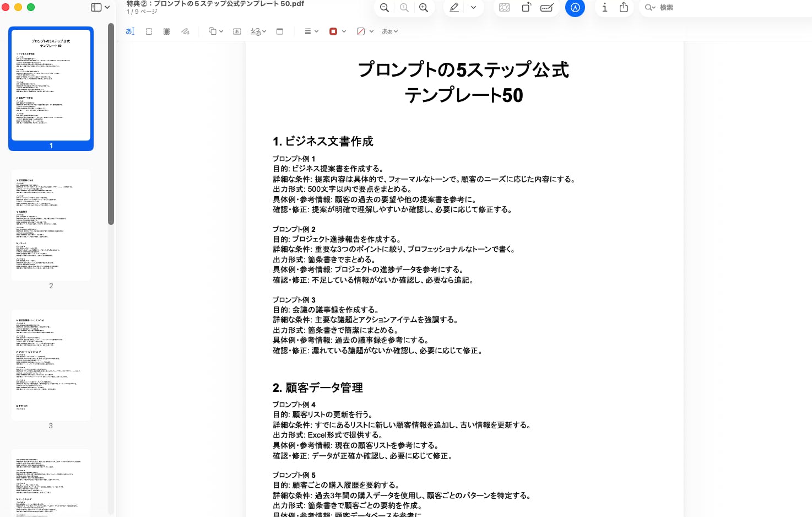The width and height of the screenshot is (812, 517).
Task: Open the signature dropdown
Action: coord(258,31)
